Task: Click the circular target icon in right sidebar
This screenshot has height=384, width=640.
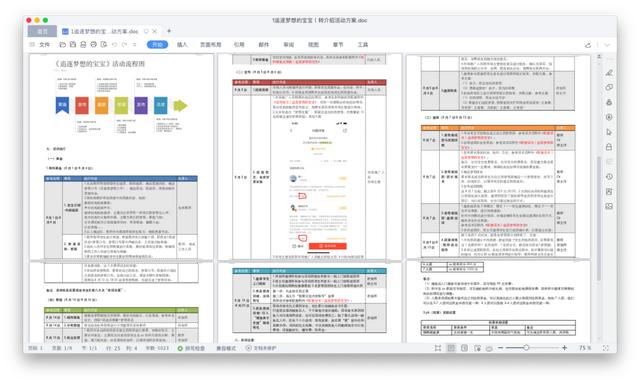Action: [x=609, y=117]
